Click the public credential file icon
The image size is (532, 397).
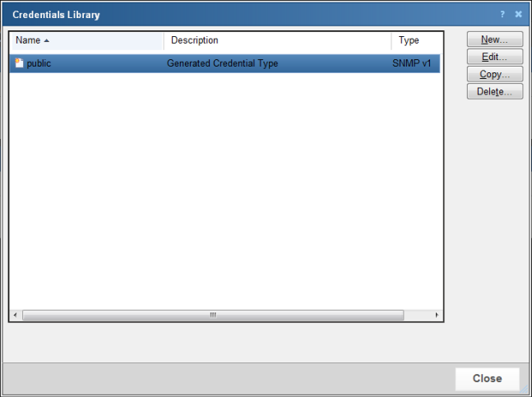(19, 63)
